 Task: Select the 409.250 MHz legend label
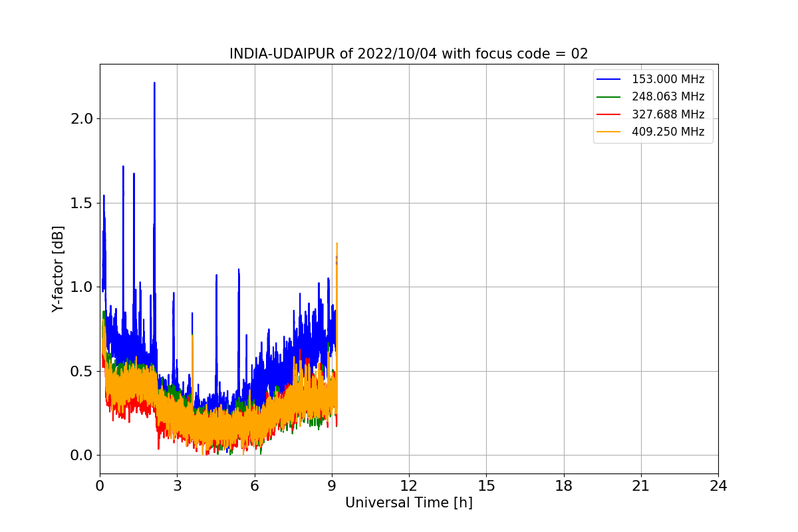point(668,132)
